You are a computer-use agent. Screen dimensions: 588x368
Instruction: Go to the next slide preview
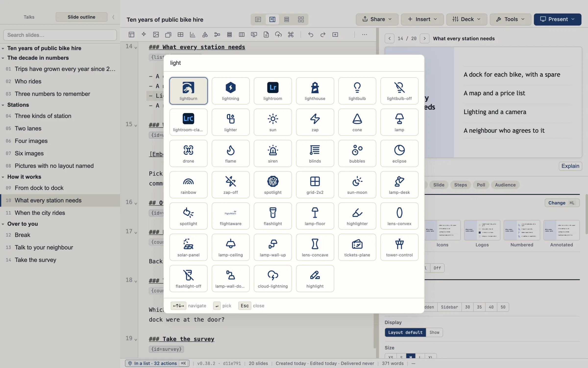(425, 38)
